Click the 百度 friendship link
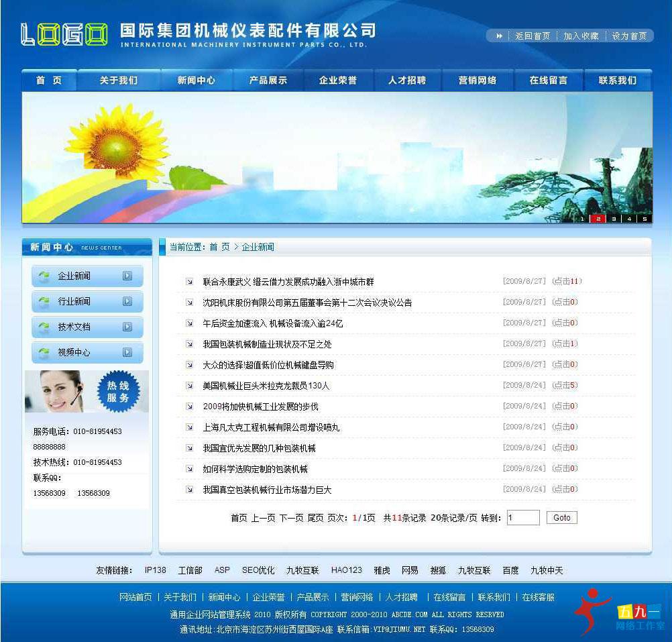 click(510, 570)
